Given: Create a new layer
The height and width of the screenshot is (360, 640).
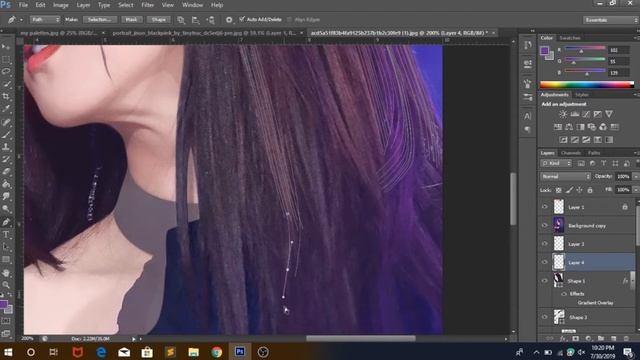Looking at the screenshot, I should (x=613, y=338).
